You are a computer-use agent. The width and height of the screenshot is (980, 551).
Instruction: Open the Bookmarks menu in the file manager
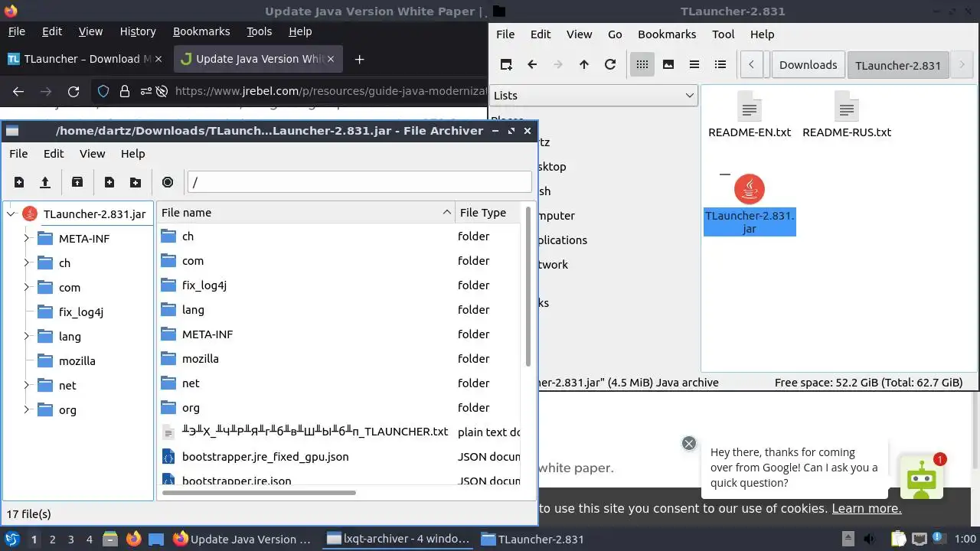click(x=667, y=34)
